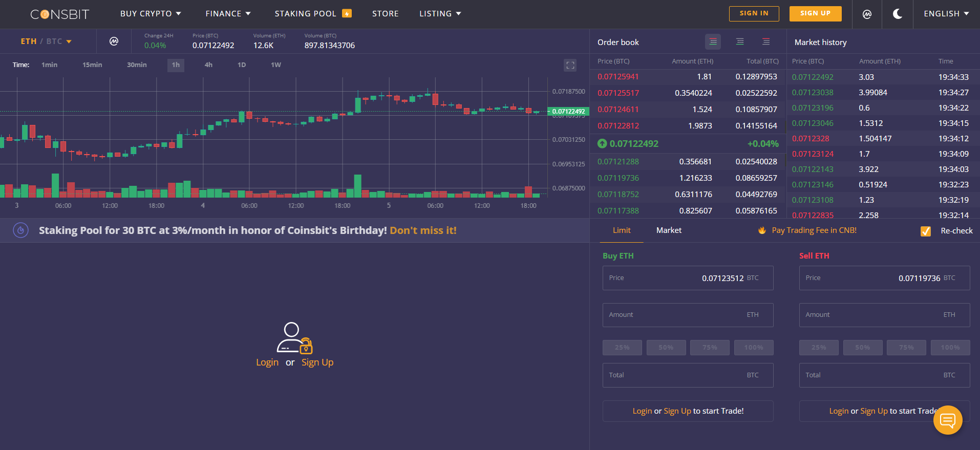Image resolution: width=980 pixels, height=450 pixels.
Task: Choose 25% in Sell ETH panel
Action: [x=819, y=348]
